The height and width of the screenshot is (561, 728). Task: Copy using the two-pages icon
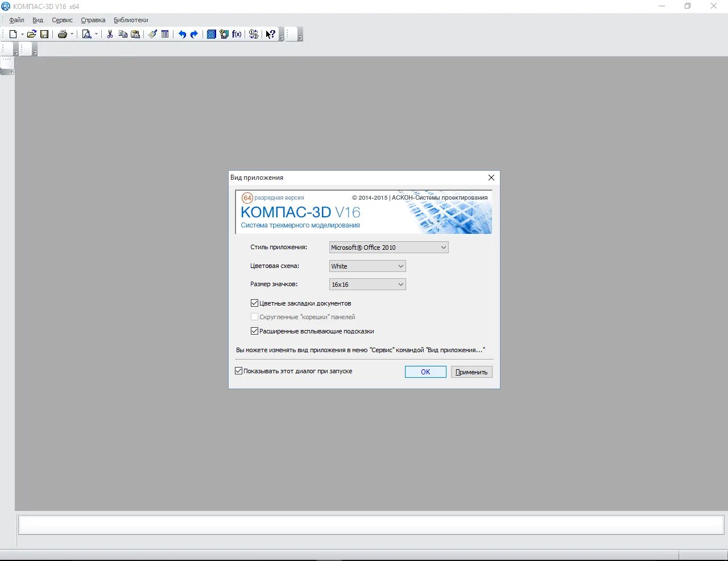[123, 34]
